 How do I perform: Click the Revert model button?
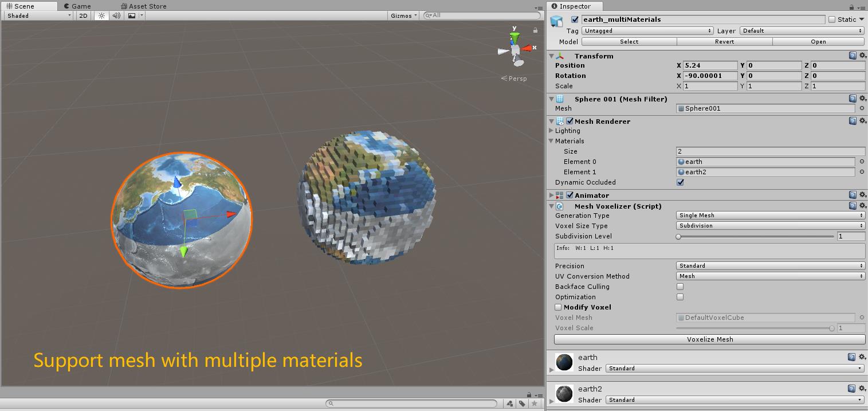pos(724,41)
